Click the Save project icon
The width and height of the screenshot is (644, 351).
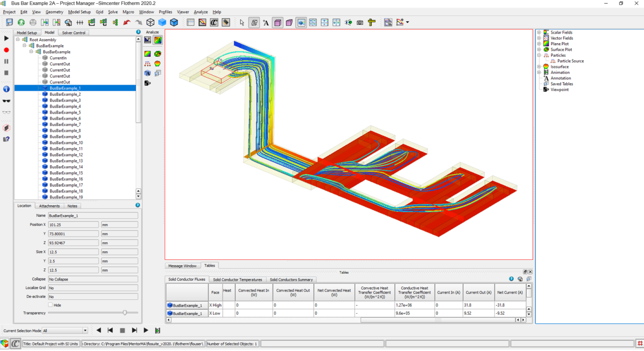(x=8, y=22)
